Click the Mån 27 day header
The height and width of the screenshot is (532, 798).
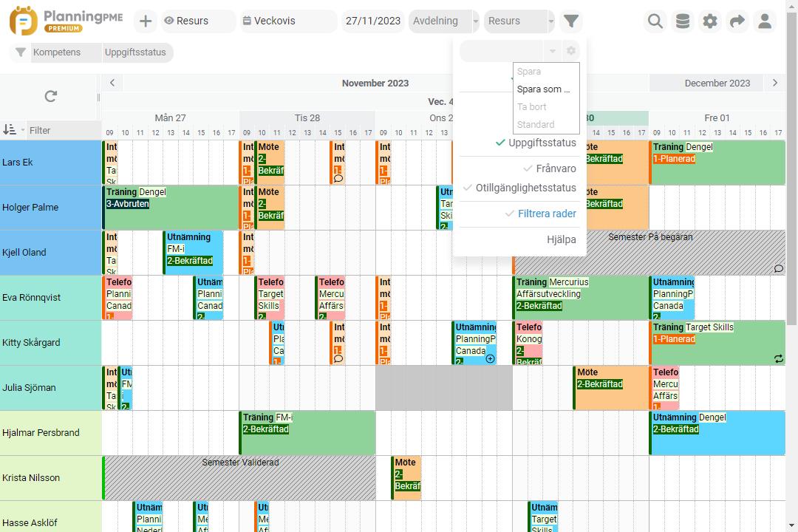pyautogui.click(x=170, y=118)
